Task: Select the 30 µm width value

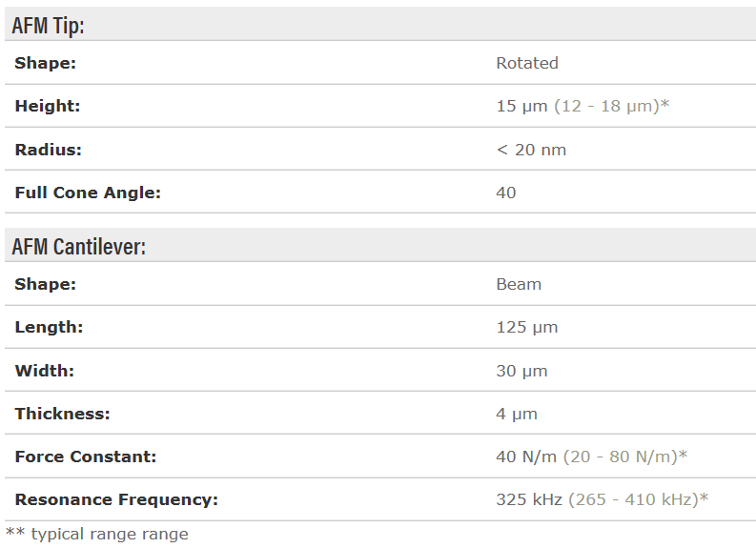Action: (x=521, y=371)
